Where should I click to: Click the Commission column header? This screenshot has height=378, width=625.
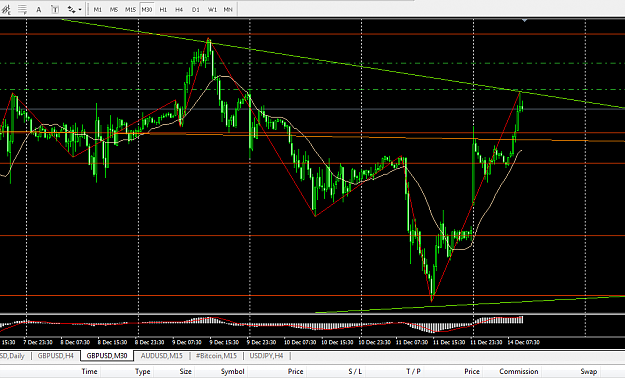[x=519, y=372]
